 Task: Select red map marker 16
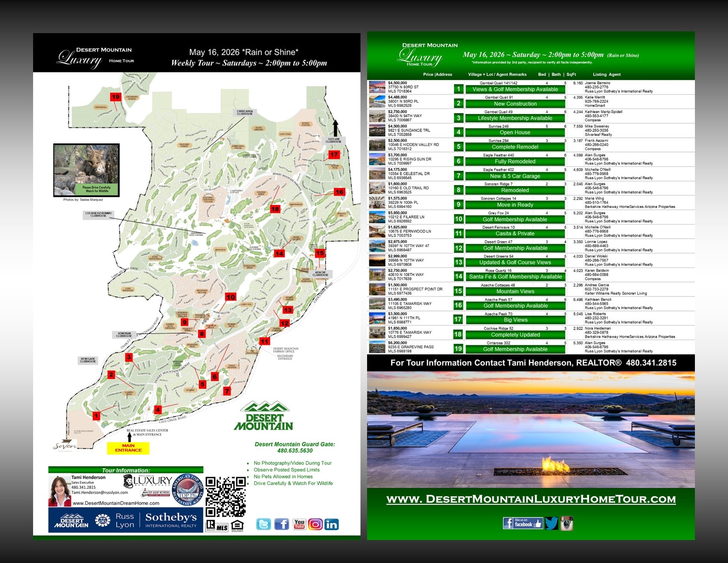point(339,192)
